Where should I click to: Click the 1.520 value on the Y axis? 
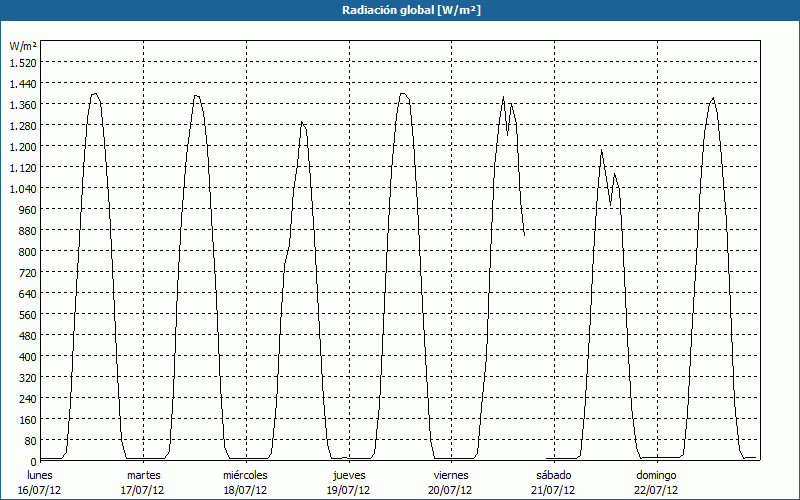[x=22, y=62]
